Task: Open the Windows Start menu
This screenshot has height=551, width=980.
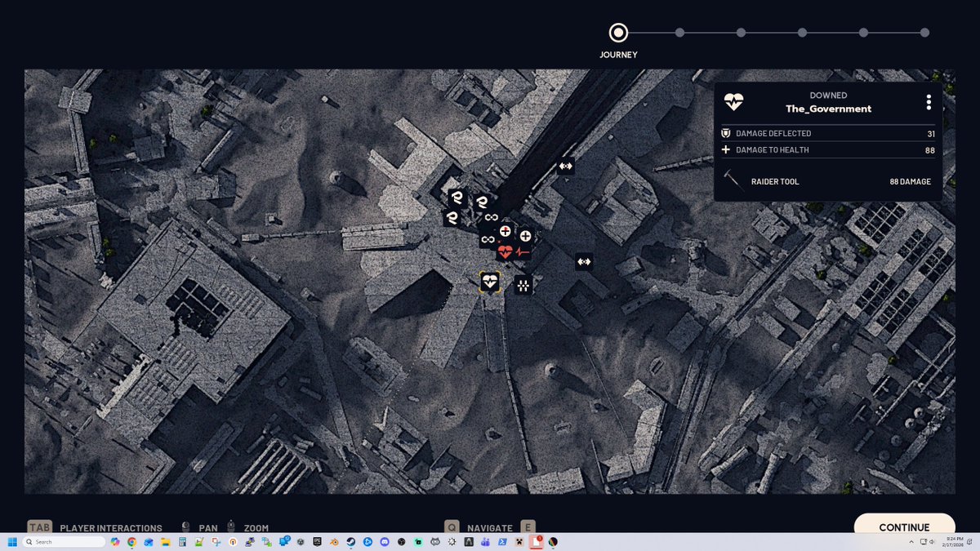Action: [x=12, y=541]
